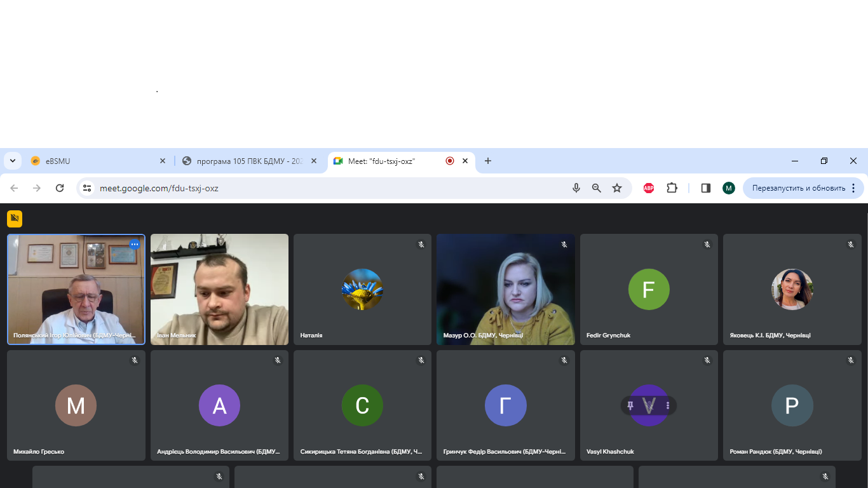Click name label Роман Рандюк (БДМУ, Чернівці)

pyautogui.click(x=776, y=452)
